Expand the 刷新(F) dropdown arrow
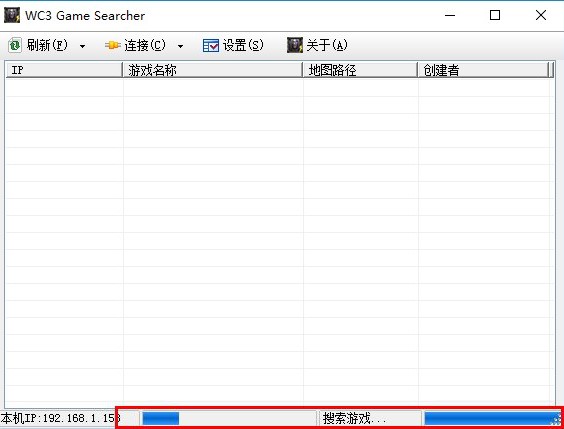Image resolution: width=564 pixels, height=429 pixels. pyautogui.click(x=82, y=46)
